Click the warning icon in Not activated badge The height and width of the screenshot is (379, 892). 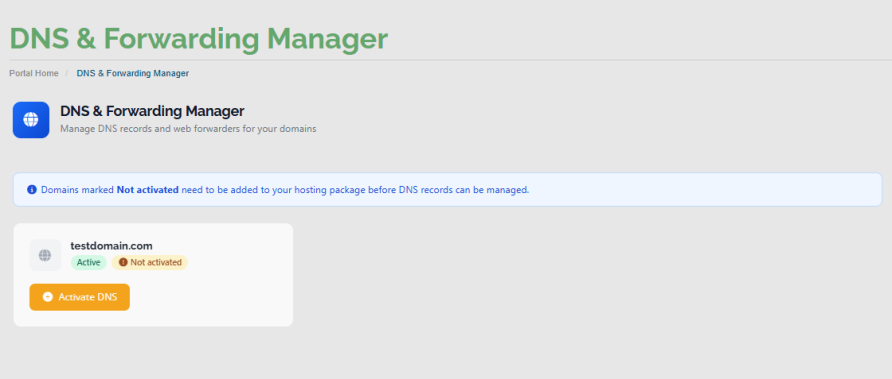point(123,262)
